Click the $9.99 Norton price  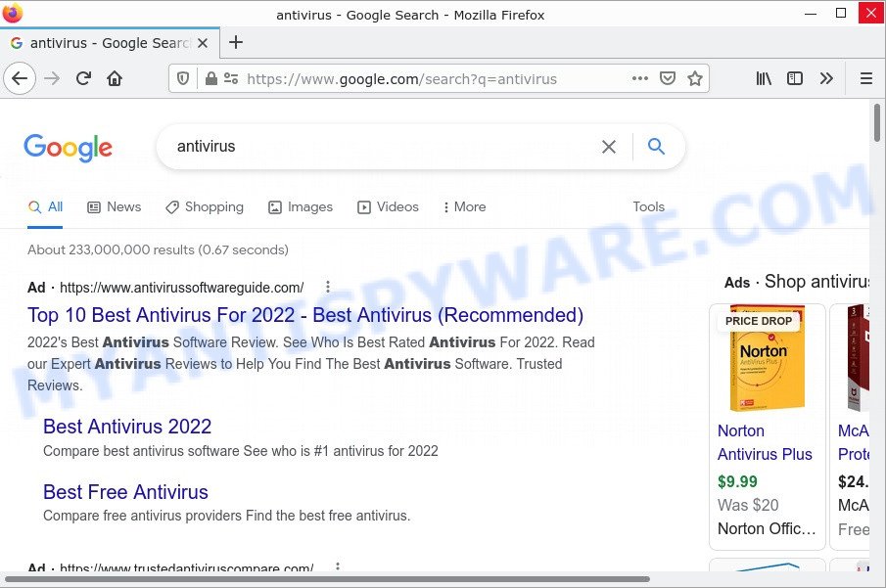pyautogui.click(x=737, y=481)
